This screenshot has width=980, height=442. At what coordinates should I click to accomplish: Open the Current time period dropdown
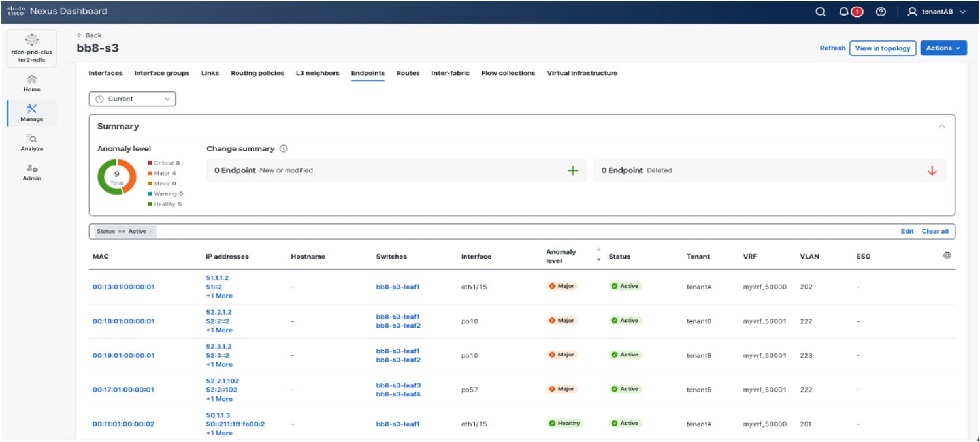point(132,99)
